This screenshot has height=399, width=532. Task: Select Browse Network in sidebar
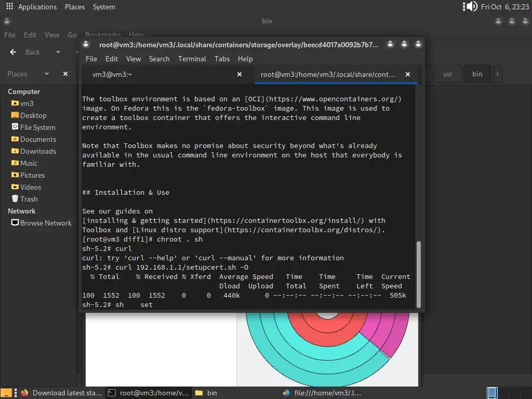[42, 223]
